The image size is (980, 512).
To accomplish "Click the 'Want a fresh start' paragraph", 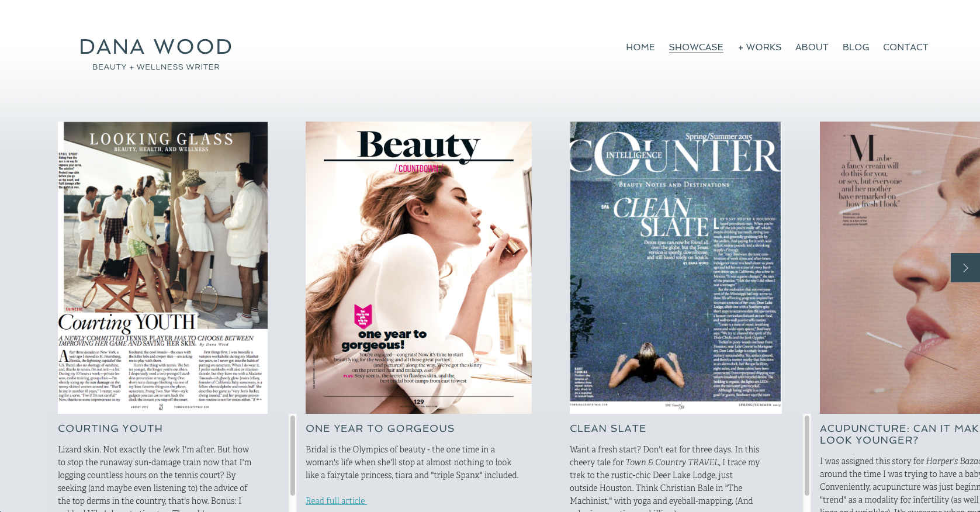I will 665,478.
